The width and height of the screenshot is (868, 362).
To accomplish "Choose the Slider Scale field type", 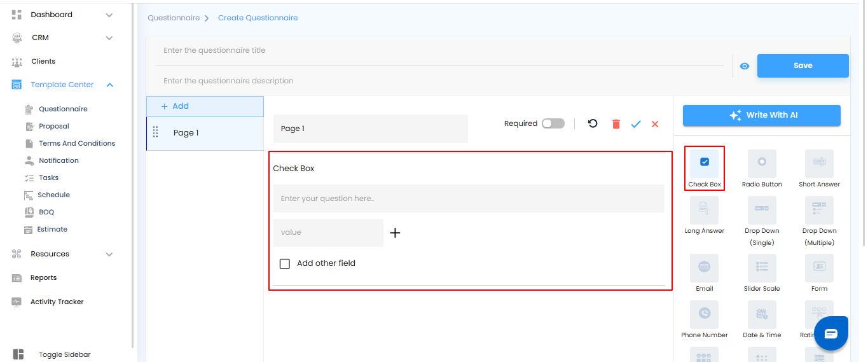I will (762, 268).
